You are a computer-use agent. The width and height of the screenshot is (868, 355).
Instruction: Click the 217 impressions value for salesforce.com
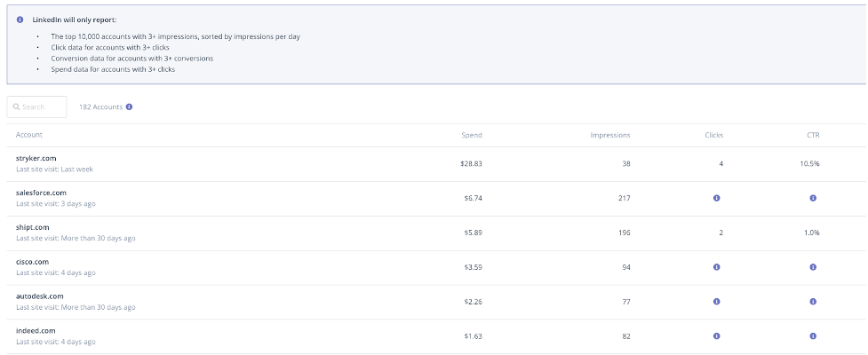(624, 198)
